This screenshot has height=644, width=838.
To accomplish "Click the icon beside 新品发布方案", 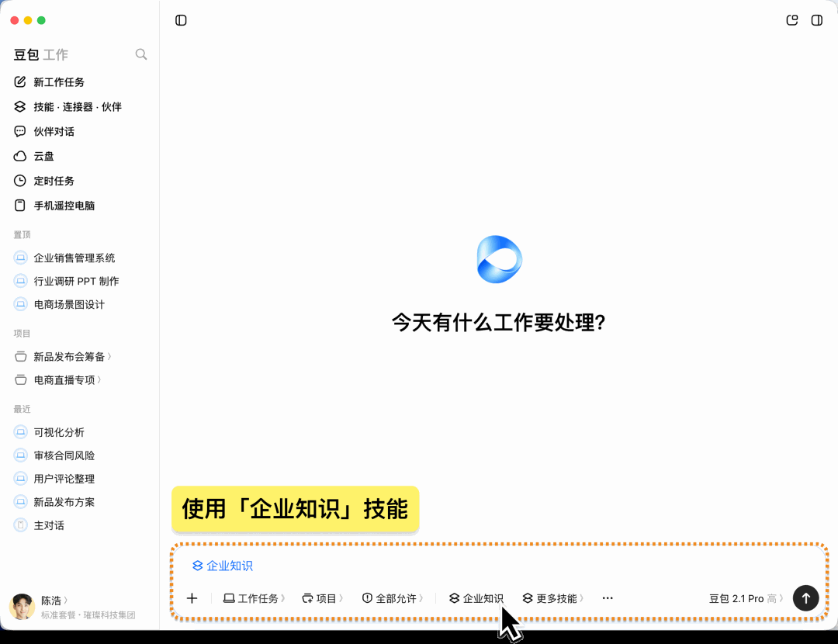I will click(20, 502).
